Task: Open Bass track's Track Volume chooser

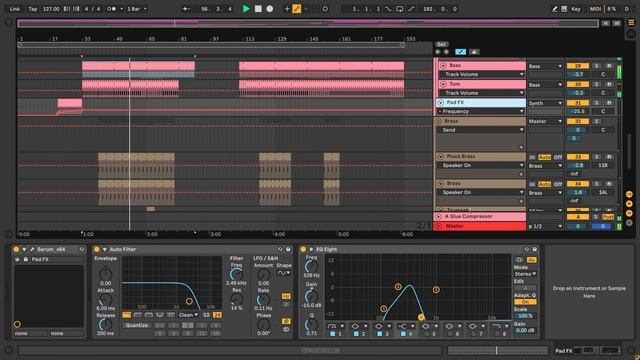Action: coord(482,74)
